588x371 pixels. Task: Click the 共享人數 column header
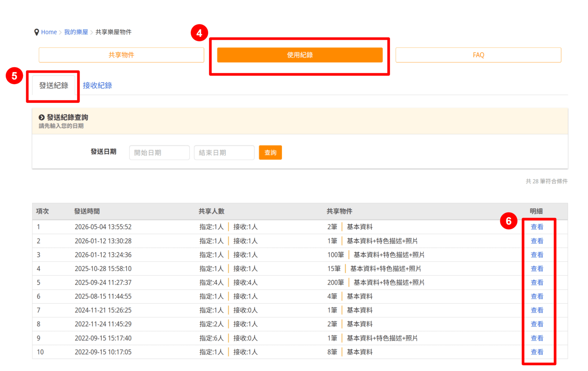[211, 211]
